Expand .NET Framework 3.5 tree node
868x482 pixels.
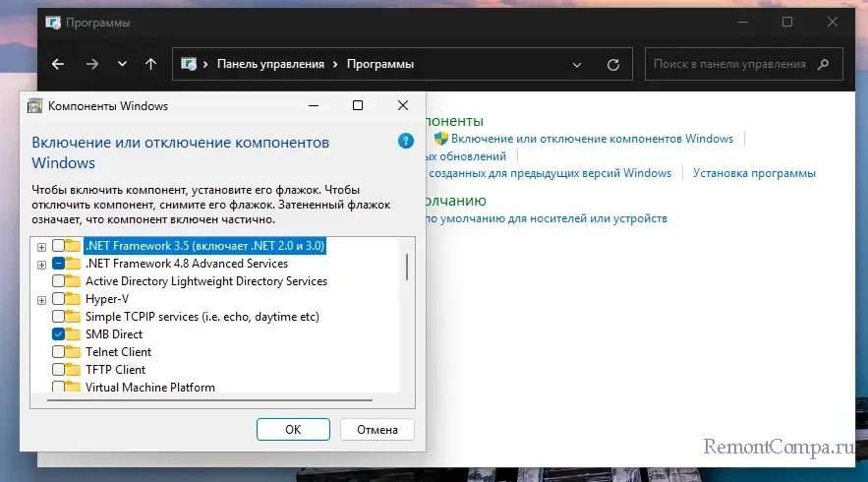[x=41, y=247]
